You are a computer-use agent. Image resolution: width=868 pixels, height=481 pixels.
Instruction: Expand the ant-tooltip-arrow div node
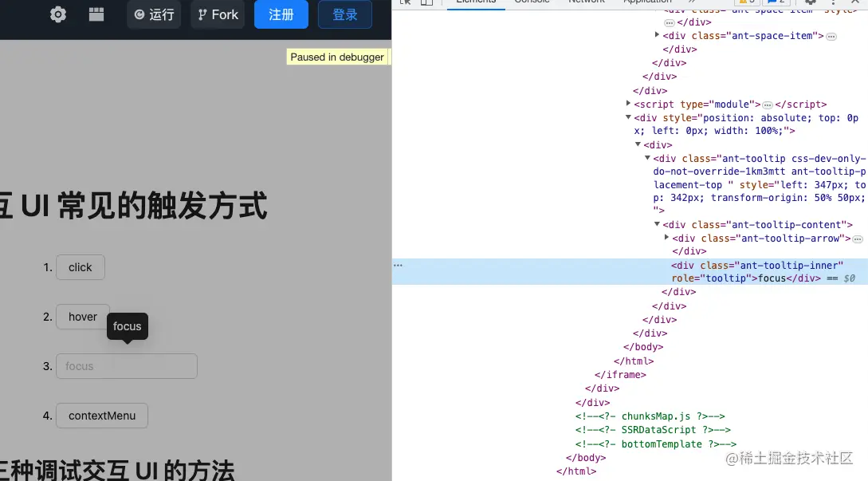click(x=666, y=237)
